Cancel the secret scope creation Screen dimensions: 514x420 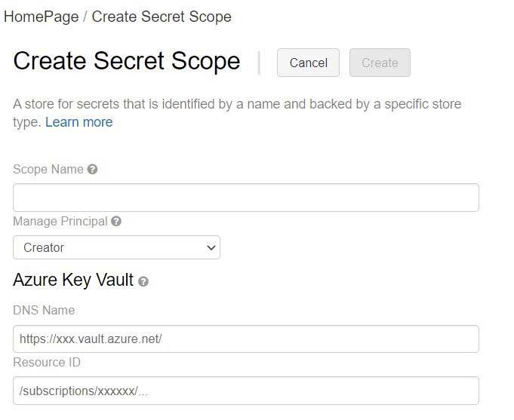point(308,63)
